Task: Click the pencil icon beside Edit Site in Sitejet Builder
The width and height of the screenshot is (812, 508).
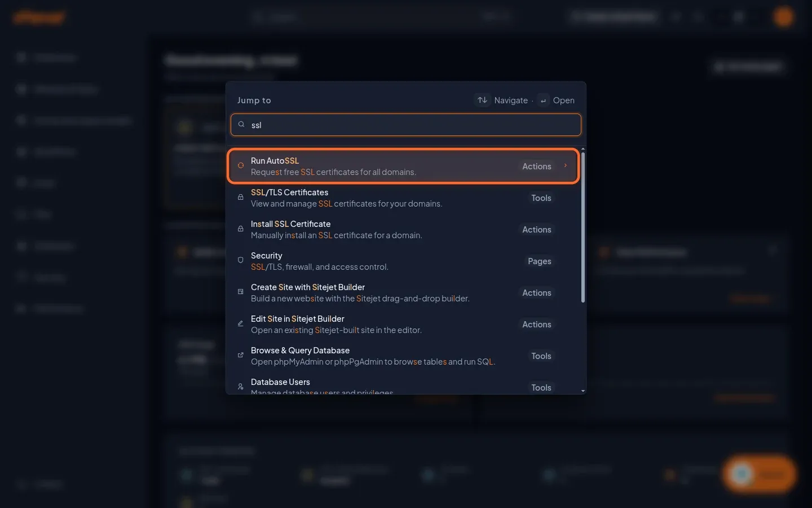Action: pyautogui.click(x=241, y=324)
